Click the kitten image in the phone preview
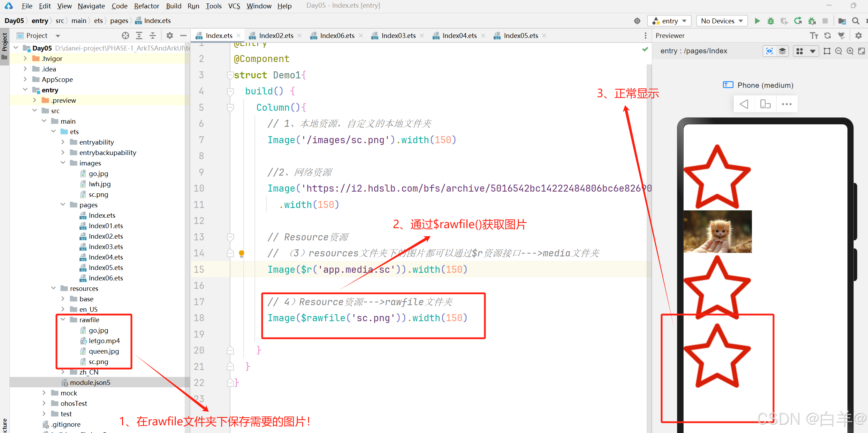Image resolution: width=868 pixels, height=433 pixels. coord(717,231)
